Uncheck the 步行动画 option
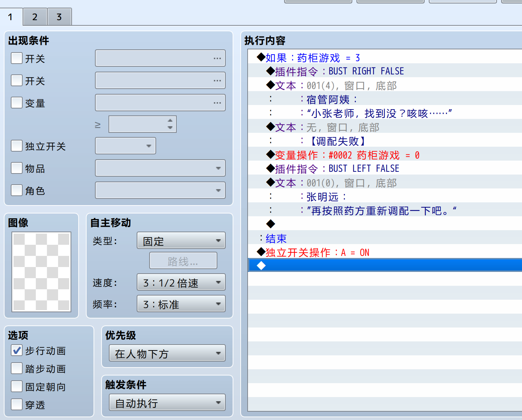The height and width of the screenshot is (420, 522). [x=17, y=350]
